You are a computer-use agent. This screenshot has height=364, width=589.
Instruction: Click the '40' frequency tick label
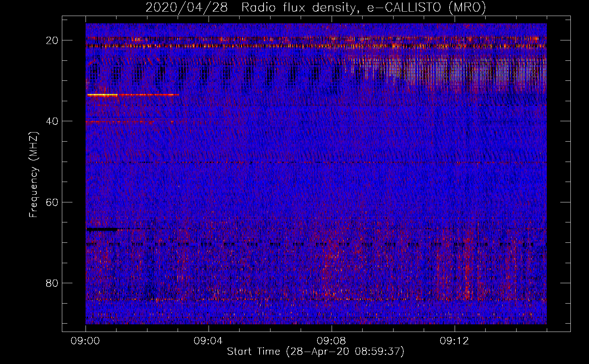click(52, 121)
